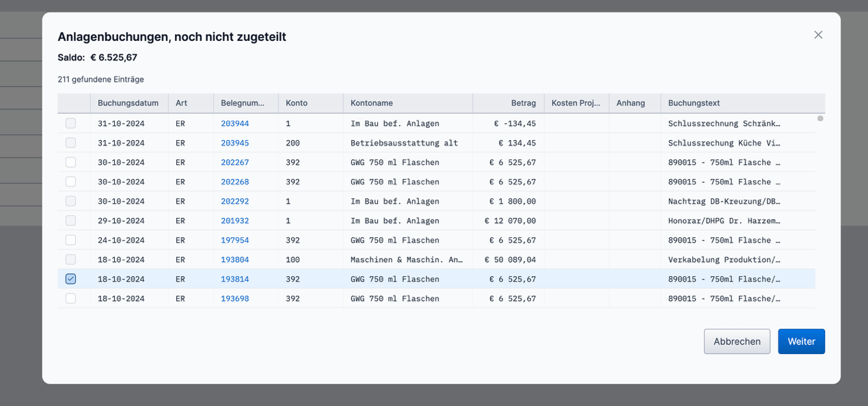
Task: Click the Abbrechen button
Action: point(737,342)
